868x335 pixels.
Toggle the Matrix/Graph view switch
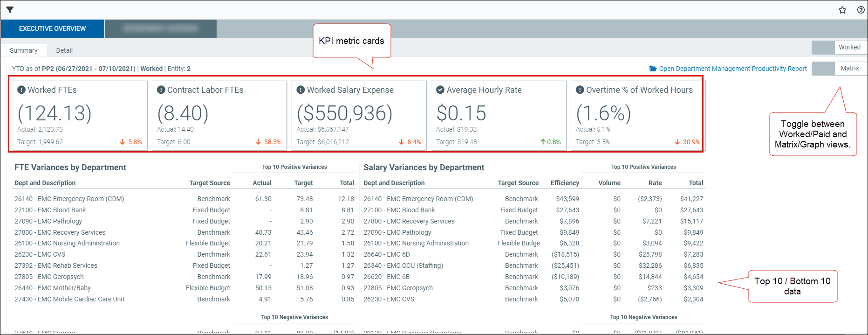pos(839,68)
